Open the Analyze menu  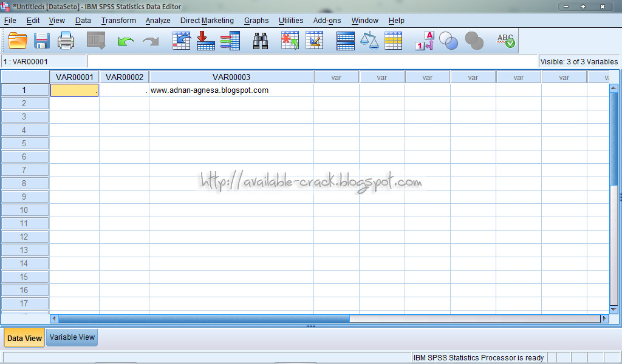(158, 21)
